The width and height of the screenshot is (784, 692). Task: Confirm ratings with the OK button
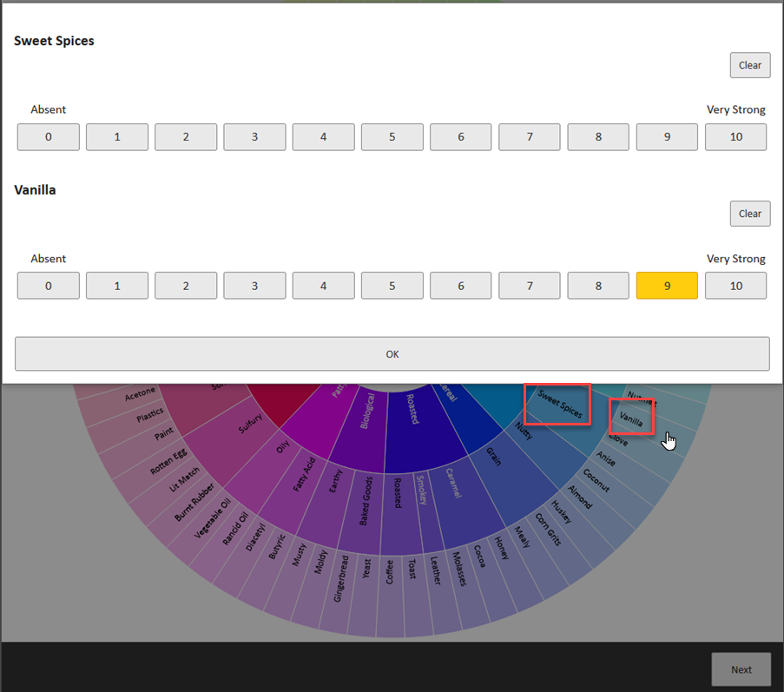point(392,354)
